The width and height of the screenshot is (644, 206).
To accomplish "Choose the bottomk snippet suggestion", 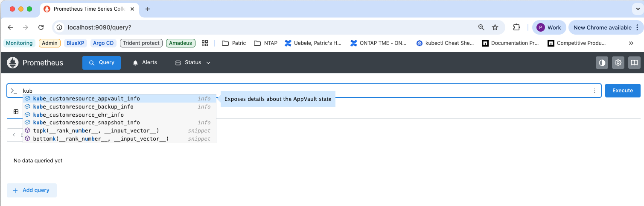I will [119, 139].
